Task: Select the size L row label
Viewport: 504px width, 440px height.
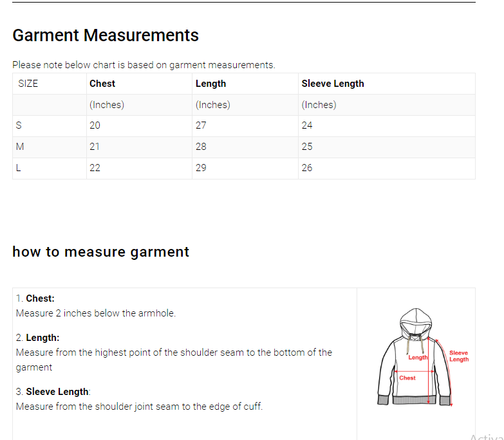Action: tap(19, 168)
